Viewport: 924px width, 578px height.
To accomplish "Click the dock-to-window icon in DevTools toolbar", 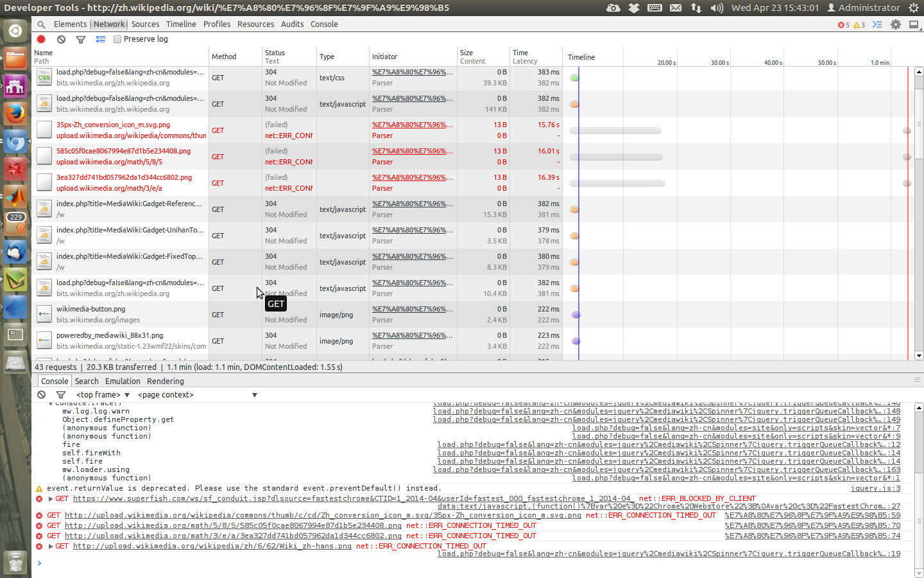I will (914, 24).
